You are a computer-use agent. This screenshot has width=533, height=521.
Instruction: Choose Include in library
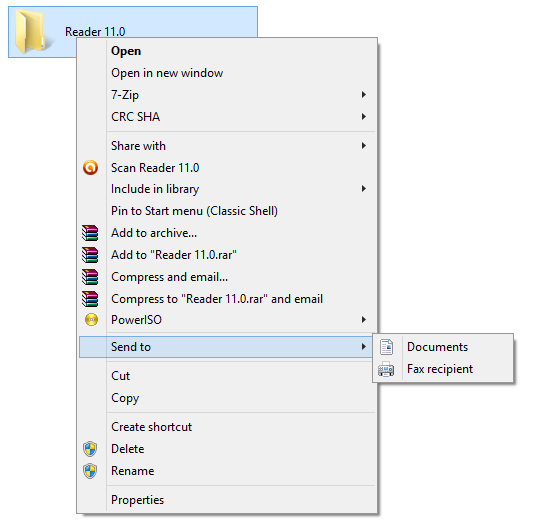[x=227, y=189]
